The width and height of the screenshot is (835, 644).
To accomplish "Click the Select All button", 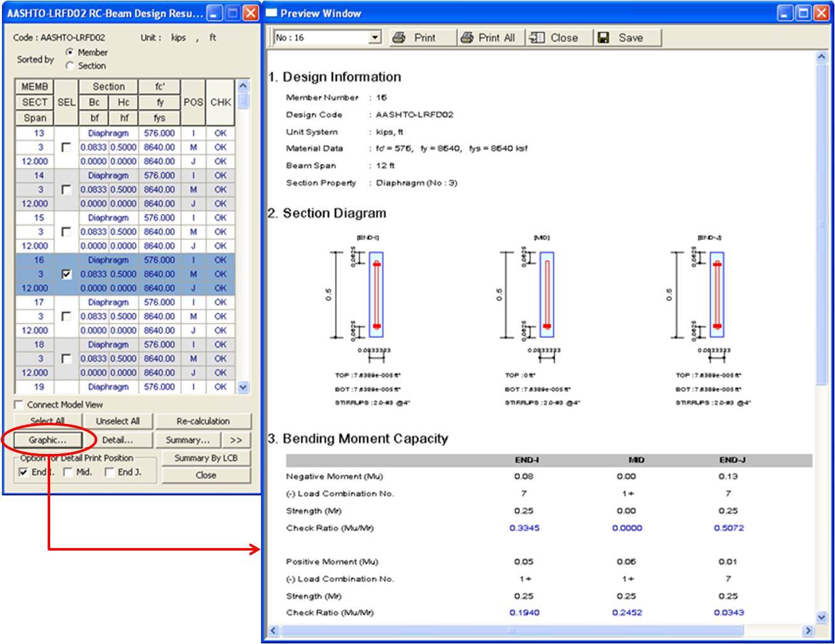I will point(48,421).
